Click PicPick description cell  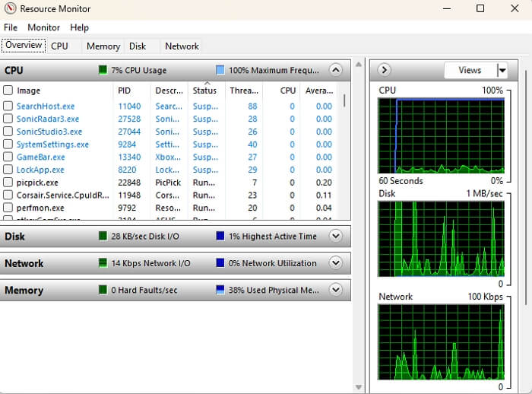tap(168, 183)
